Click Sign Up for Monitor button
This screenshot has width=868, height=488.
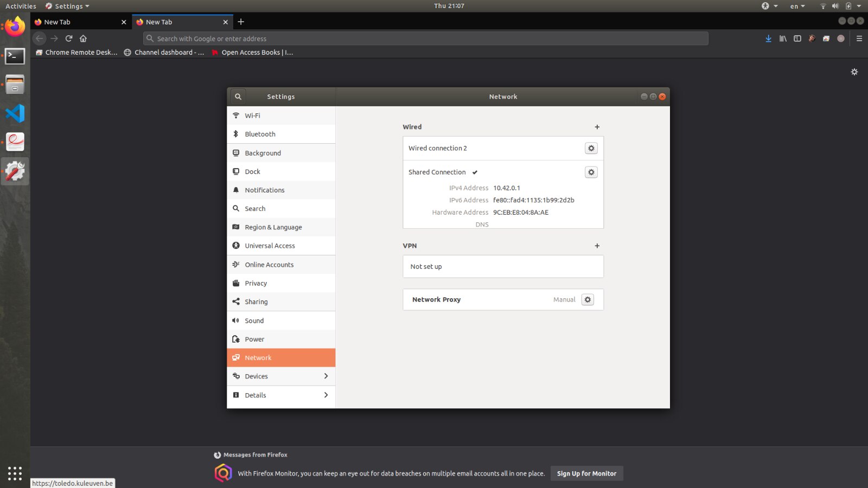coord(586,473)
